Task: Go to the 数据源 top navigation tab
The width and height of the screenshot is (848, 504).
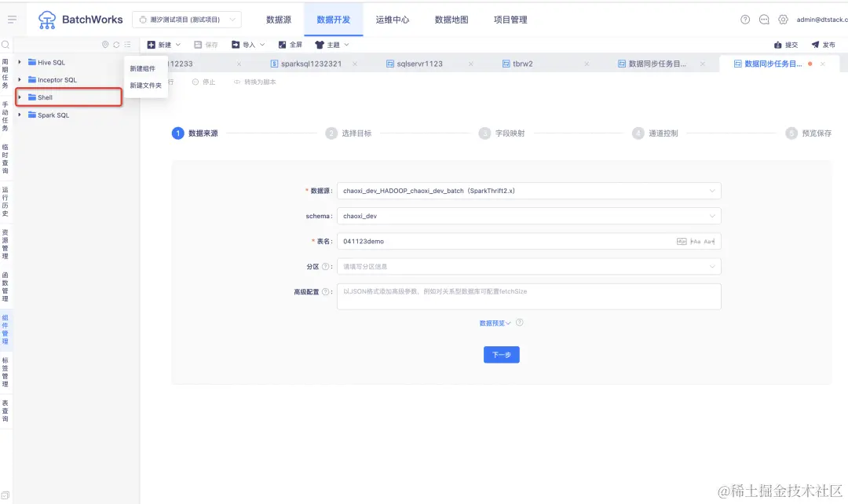Action: [x=279, y=20]
